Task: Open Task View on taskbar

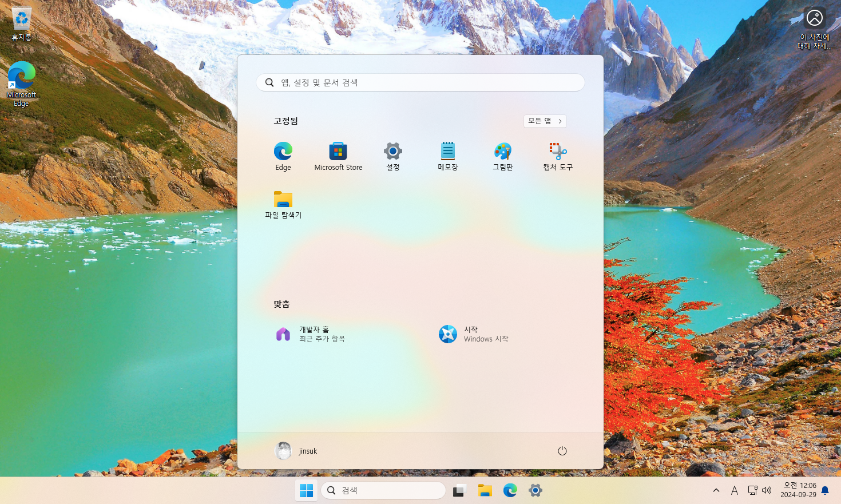Action: (x=459, y=490)
